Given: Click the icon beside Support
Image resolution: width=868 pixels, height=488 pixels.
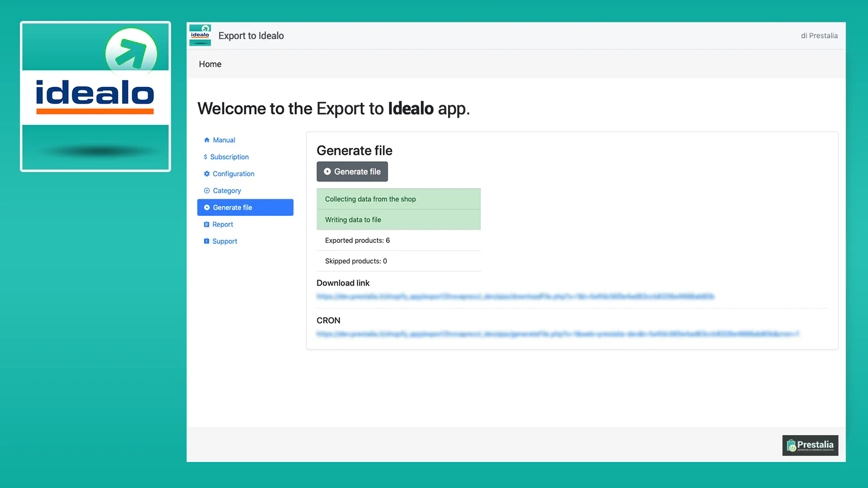Looking at the screenshot, I should point(206,241).
